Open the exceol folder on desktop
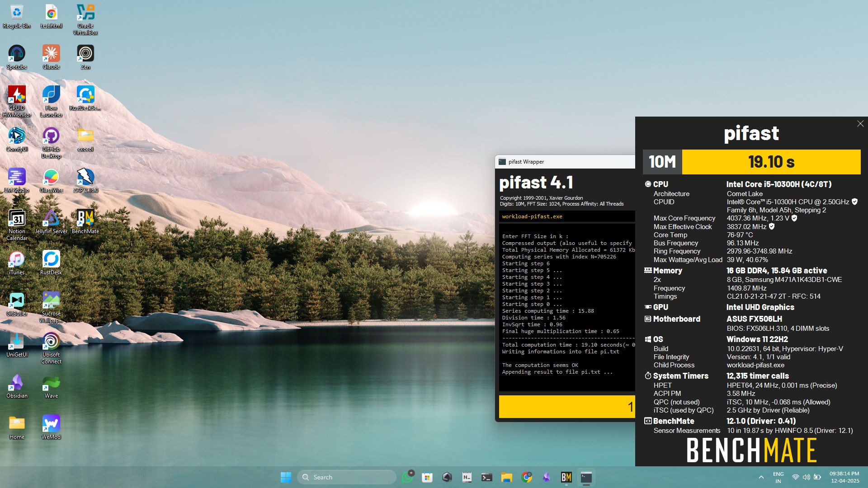 coord(85,140)
